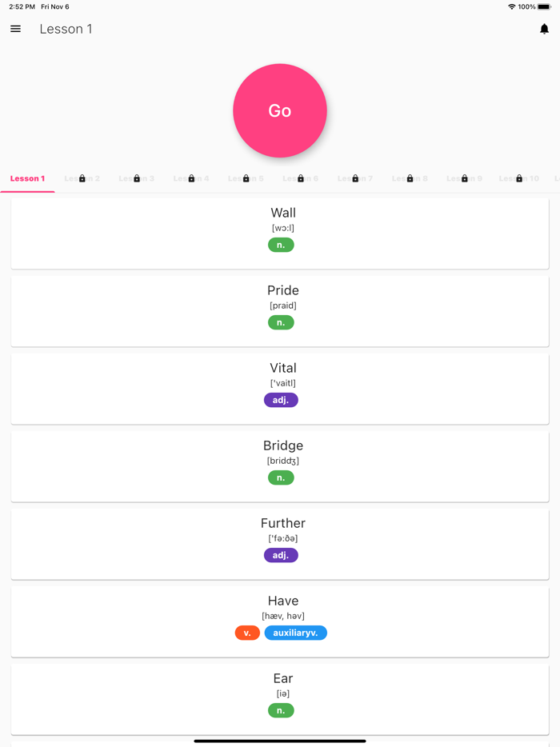Click the adj. tag under Vital
Screen dimensions: 560x747
tap(281, 400)
